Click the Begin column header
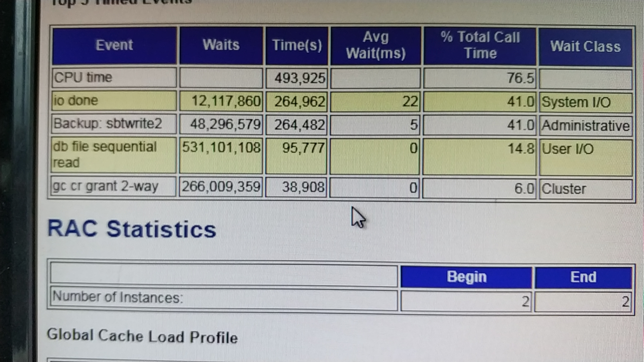The width and height of the screenshot is (644, 362). [466, 277]
